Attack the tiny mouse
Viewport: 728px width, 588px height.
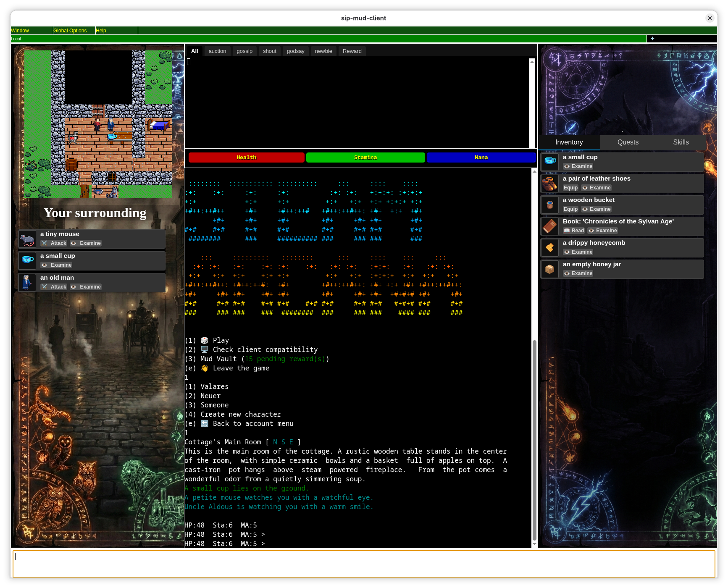(54, 243)
